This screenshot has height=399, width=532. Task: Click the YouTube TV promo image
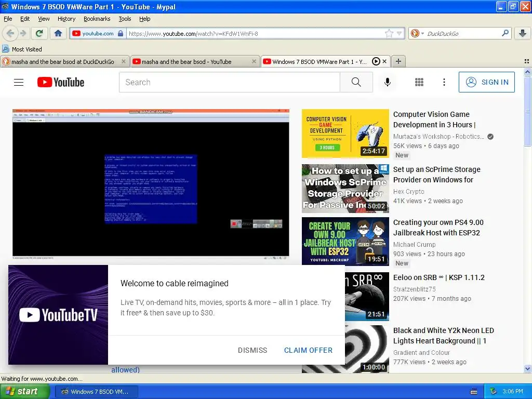pos(58,315)
